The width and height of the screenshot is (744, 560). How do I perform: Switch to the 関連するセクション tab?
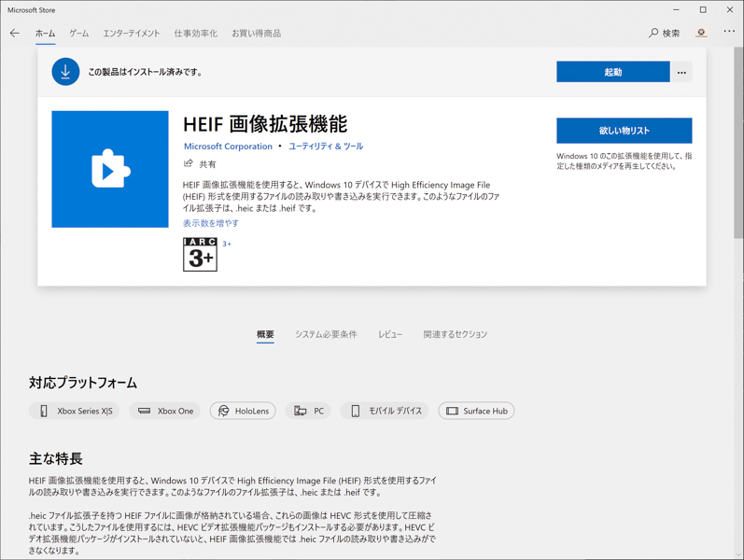[x=455, y=334]
